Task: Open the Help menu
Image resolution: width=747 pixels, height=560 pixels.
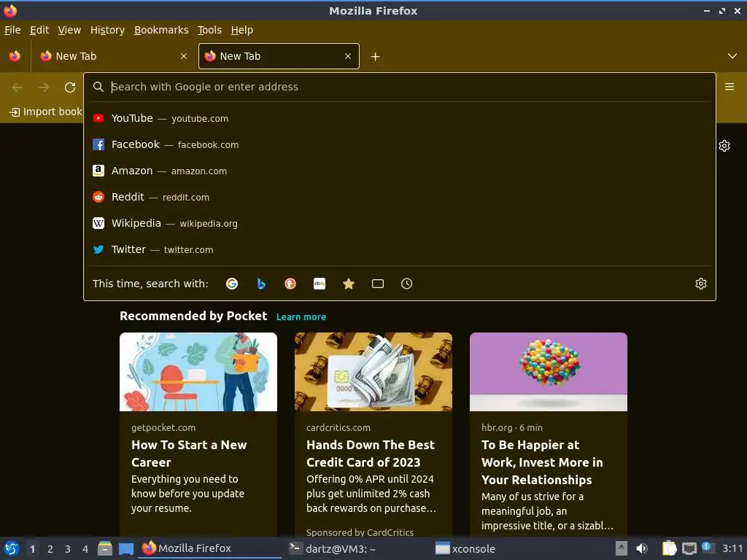Action: point(242,30)
